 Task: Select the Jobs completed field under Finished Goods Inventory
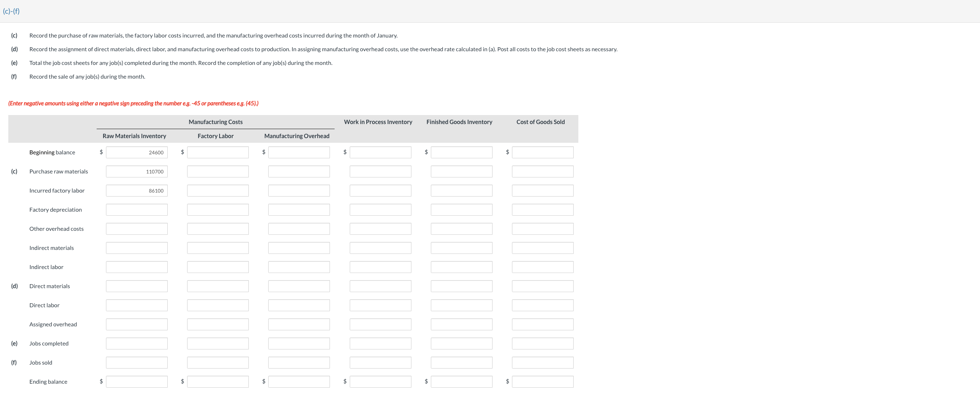pos(462,343)
